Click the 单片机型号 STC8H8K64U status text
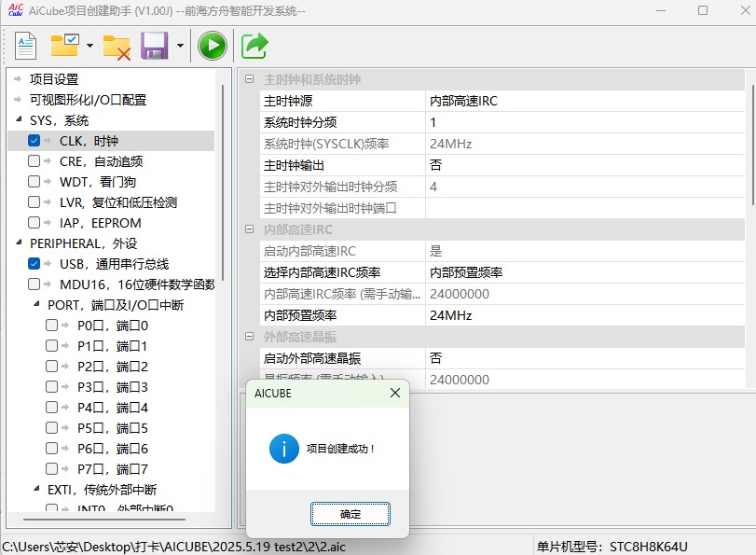The height and width of the screenshot is (555, 756). [x=612, y=547]
